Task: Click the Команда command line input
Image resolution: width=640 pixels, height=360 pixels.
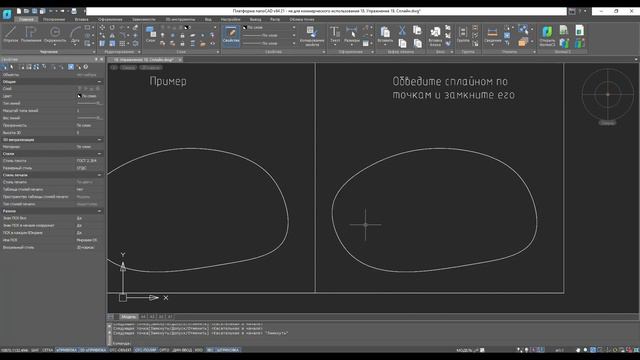Action: pos(373,344)
